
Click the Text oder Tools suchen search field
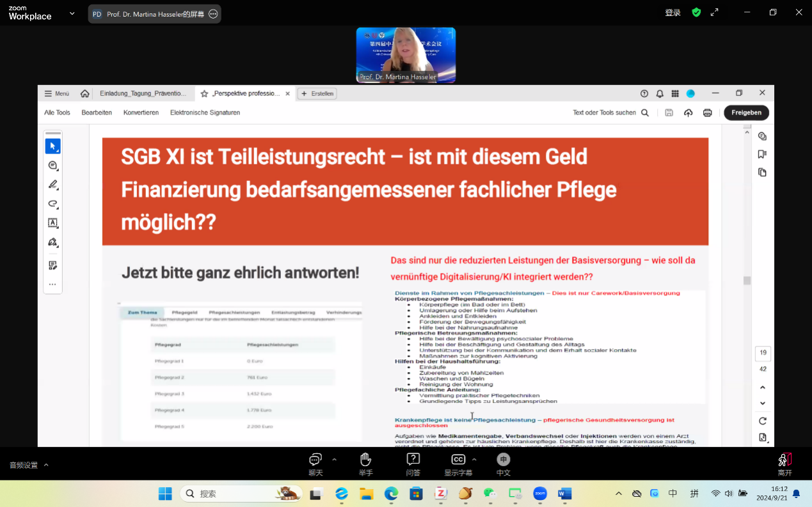click(610, 113)
